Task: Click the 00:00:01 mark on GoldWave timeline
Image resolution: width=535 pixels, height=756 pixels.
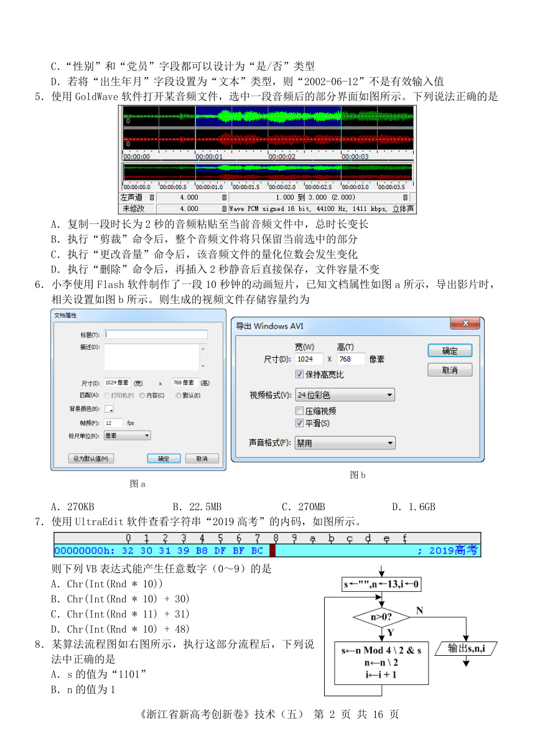Action: [x=209, y=157]
